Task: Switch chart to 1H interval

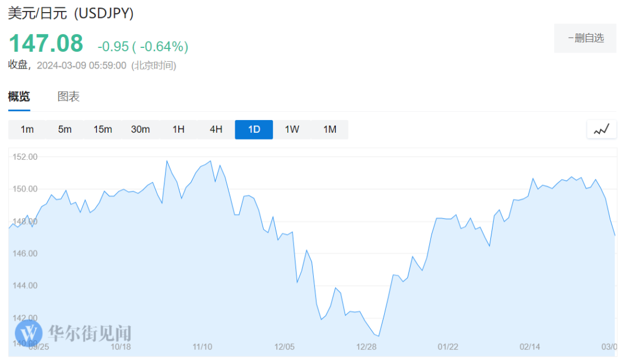Action: [x=178, y=130]
